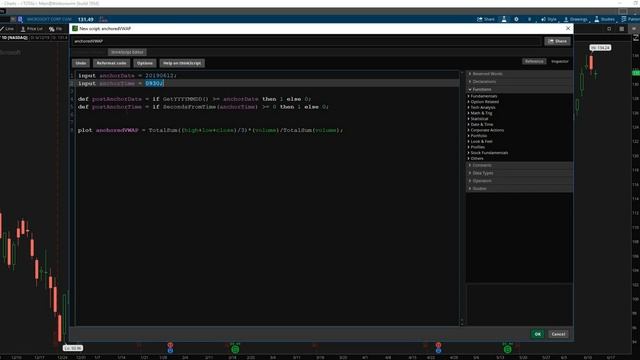Image resolution: width=640 pixels, height=360 pixels.
Task: Switch to the thinkScript Editor tab
Action: 127,52
